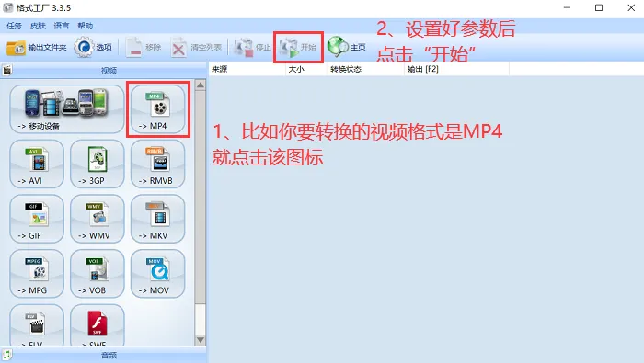Choose the -> RMVB conversion icon
Viewport: 644px width, 363px height.
(158, 164)
